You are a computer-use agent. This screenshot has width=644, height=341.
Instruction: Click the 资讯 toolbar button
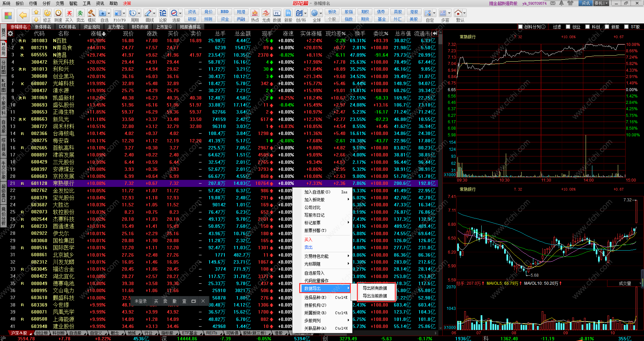click(192, 12)
